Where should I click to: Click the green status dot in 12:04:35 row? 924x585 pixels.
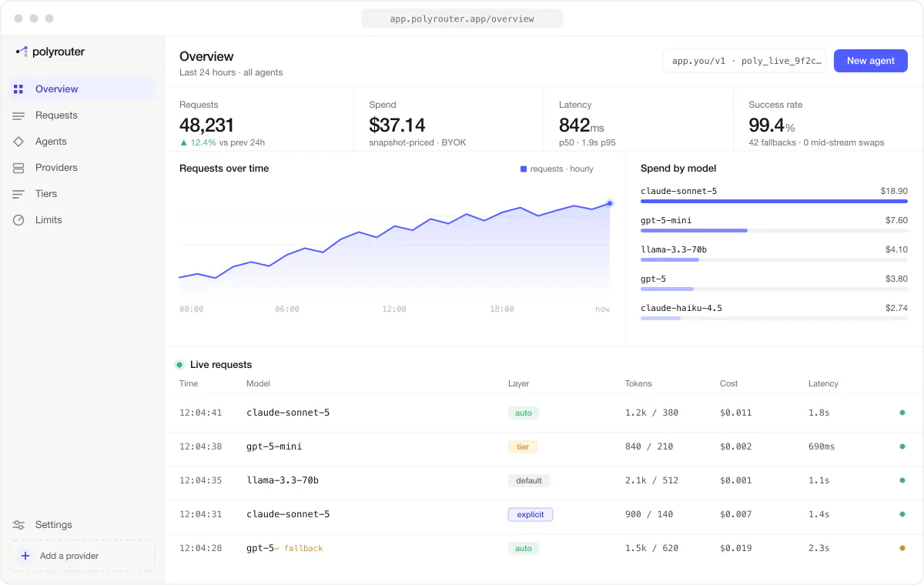[902, 480]
